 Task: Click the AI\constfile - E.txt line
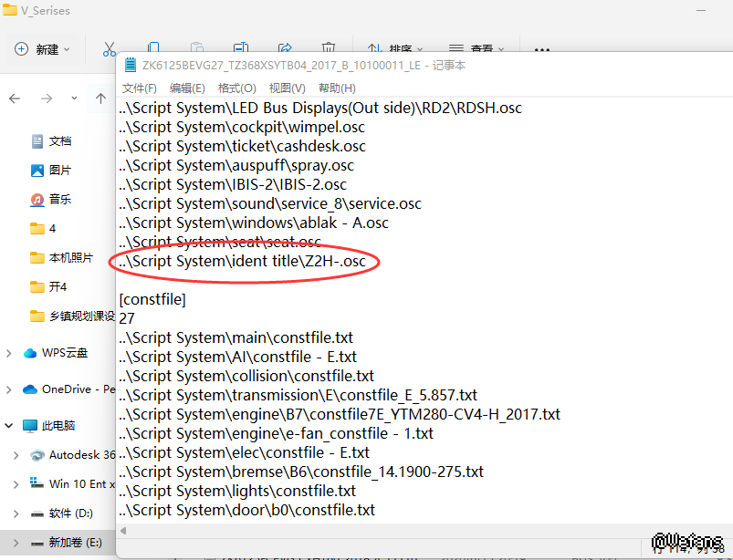coord(237,357)
